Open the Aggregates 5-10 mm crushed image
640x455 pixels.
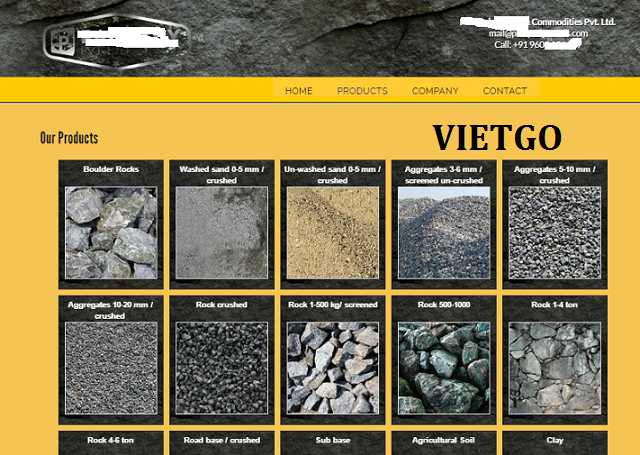555,233
